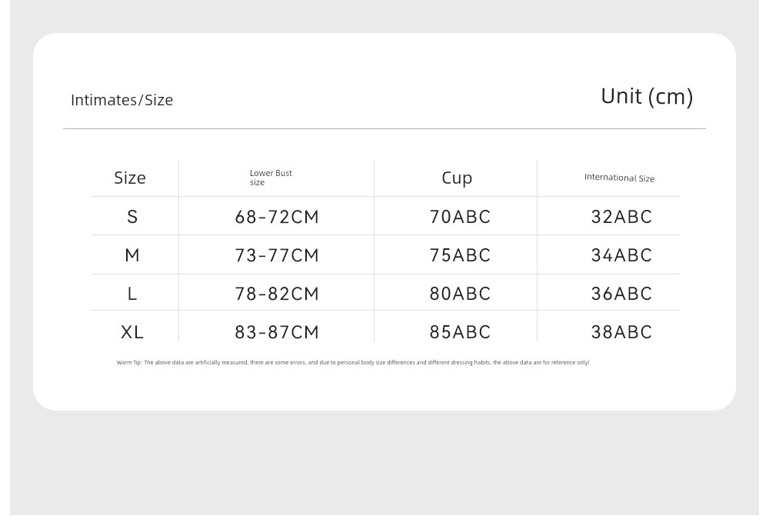Select the size 'L' row label
The width and height of the screenshot is (769, 532).
point(132,294)
